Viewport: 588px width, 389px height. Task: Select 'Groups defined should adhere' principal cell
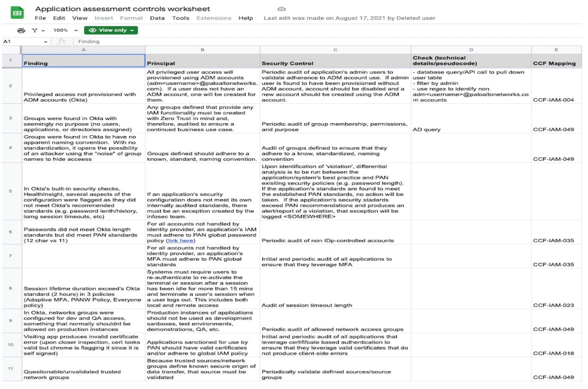(202, 148)
